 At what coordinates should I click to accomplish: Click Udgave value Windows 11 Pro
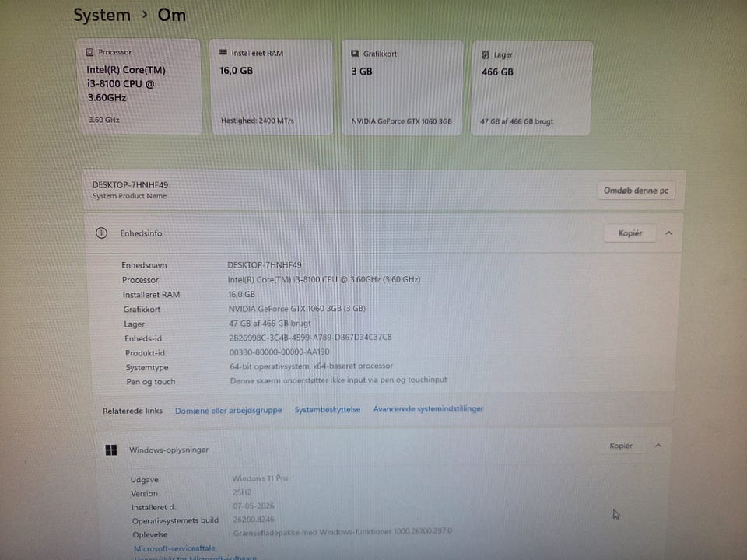tap(260, 478)
